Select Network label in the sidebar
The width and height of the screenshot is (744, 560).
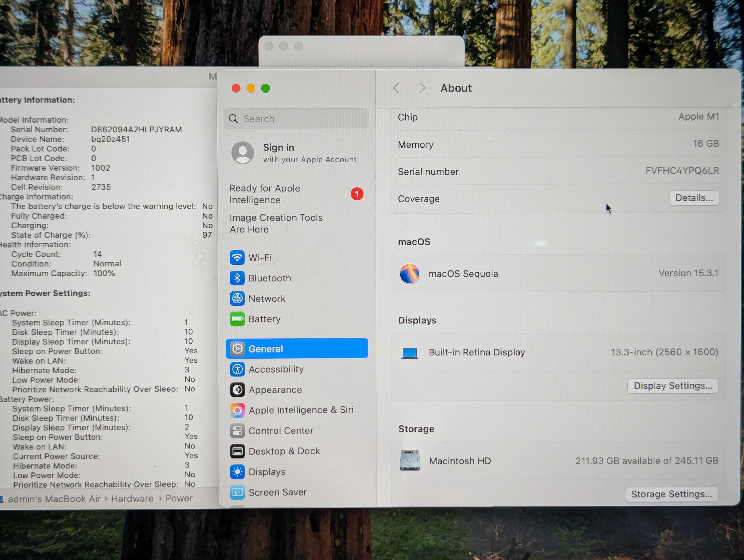267,298
